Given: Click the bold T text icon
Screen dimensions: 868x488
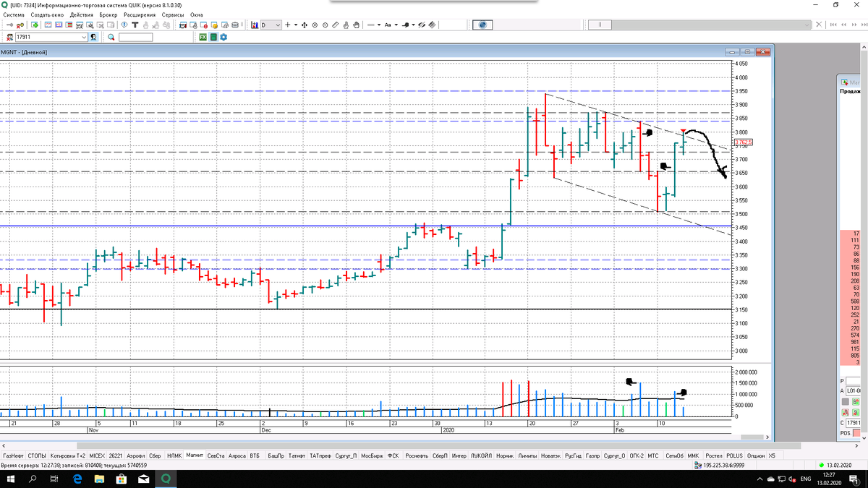Looking at the screenshot, I should pyautogui.click(x=135, y=25).
